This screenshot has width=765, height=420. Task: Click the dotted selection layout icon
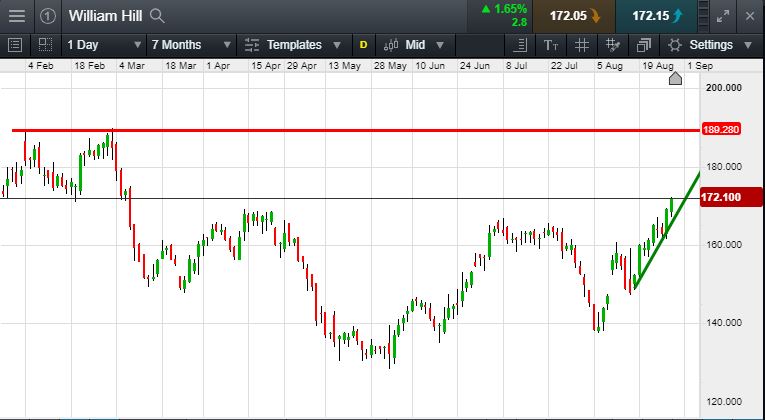click(45, 45)
